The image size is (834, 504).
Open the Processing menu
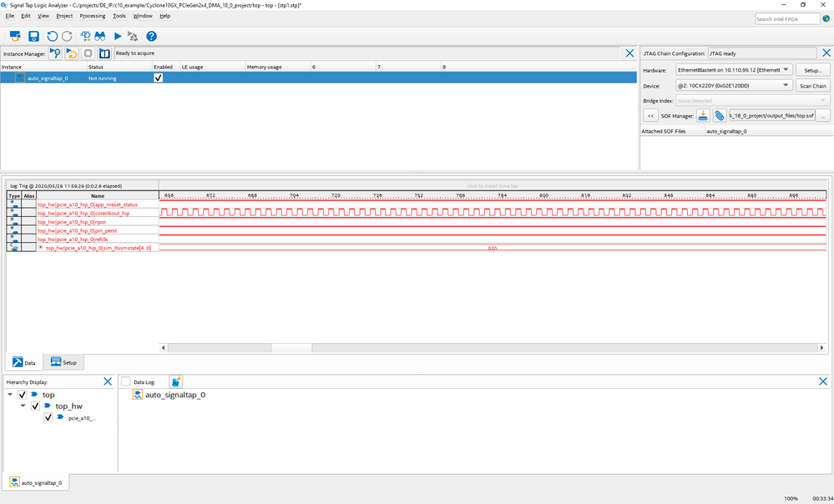(93, 16)
